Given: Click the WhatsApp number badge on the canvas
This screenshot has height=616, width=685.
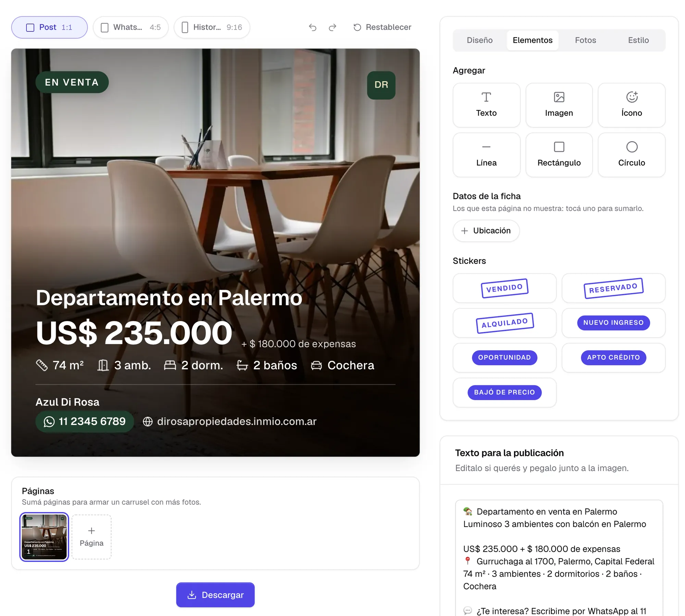Looking at the screenshot, I should [x=85, y=421].
